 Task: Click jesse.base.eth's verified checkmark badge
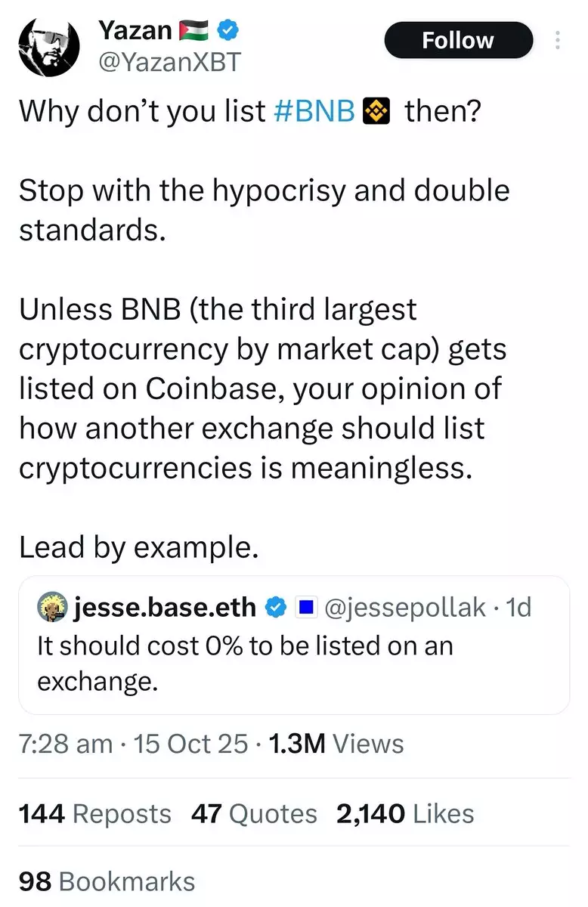[277, 607]
